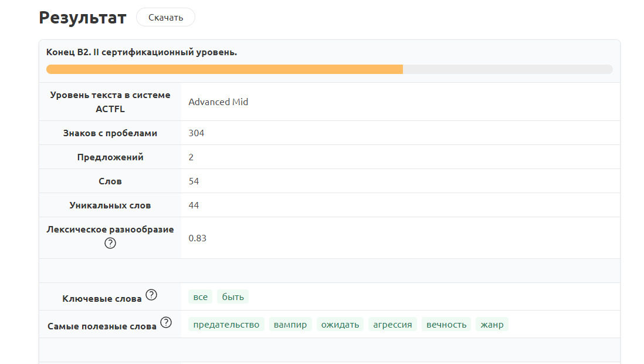Open help icon next to Самые полезные слова
Image resolution: width=644 pixels, height=364 pixels.
tap(166, 323)
